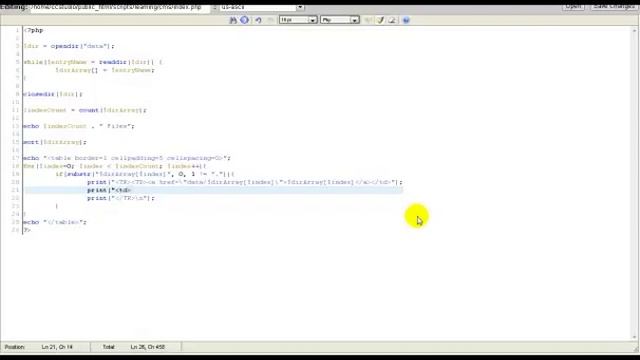The image size is (640, 360).
Task: Click the blue help globe icon
Action: point(406,20)
